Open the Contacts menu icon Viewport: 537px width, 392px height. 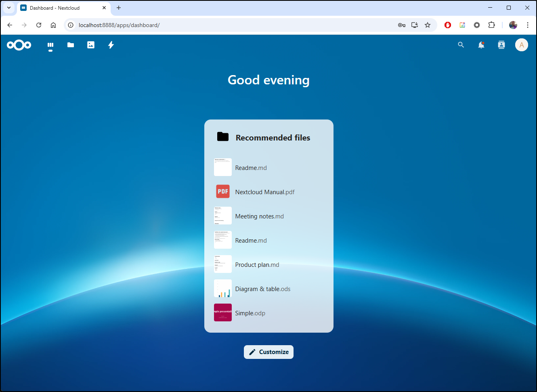(x=501, y=45)
